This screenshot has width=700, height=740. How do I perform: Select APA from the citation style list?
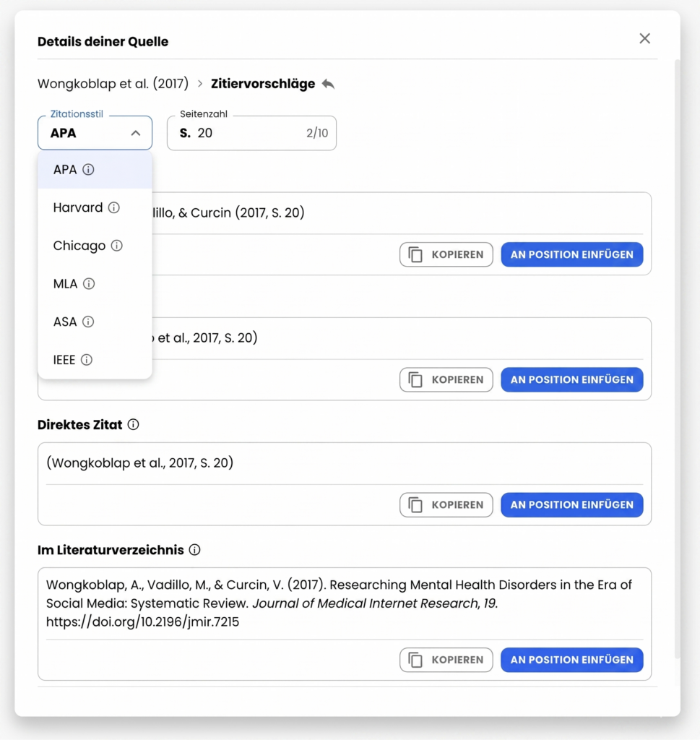pyautogui.click(x=95, y=169)
